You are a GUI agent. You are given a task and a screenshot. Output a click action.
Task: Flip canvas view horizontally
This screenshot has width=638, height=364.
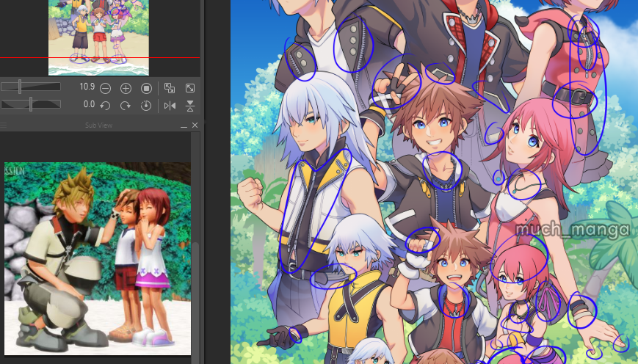170,106
